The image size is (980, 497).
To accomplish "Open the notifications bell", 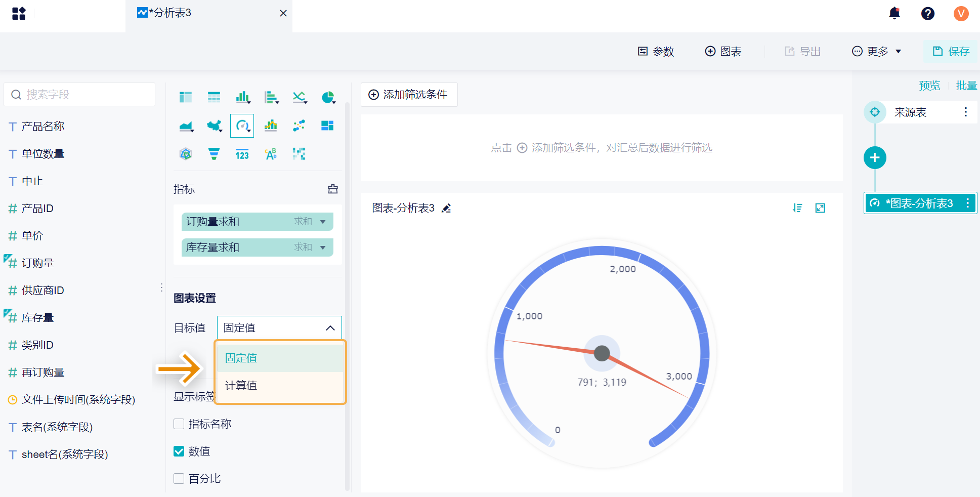I will point(894,13).
